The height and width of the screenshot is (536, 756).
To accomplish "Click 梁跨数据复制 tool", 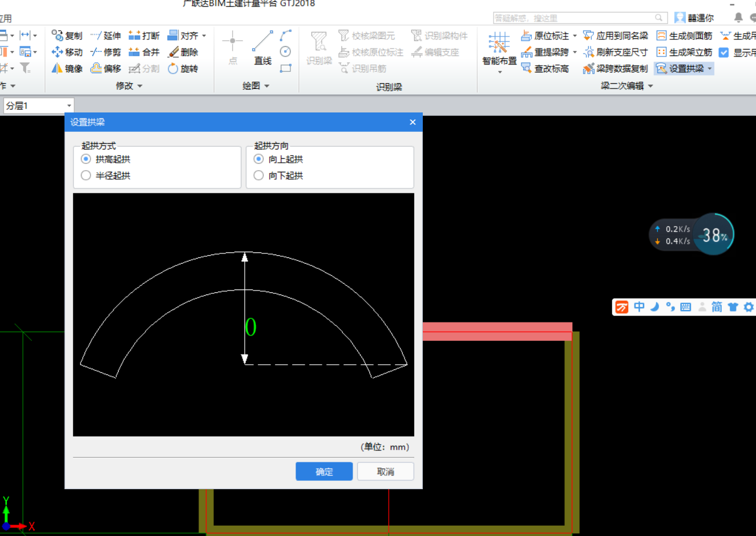I will coord(616,68).
